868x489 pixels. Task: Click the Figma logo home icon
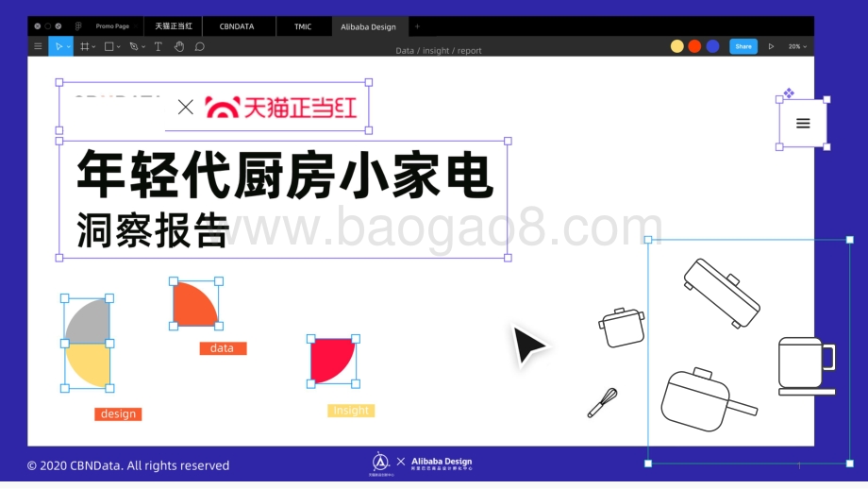pyautogui.click(x=78, y=26)
